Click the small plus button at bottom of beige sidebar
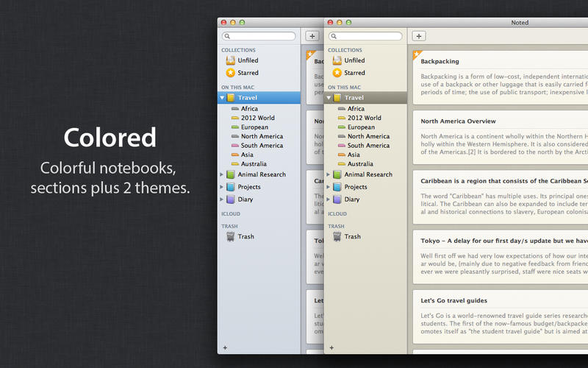This screenshot has width=588, height=368. pos(331,347)
